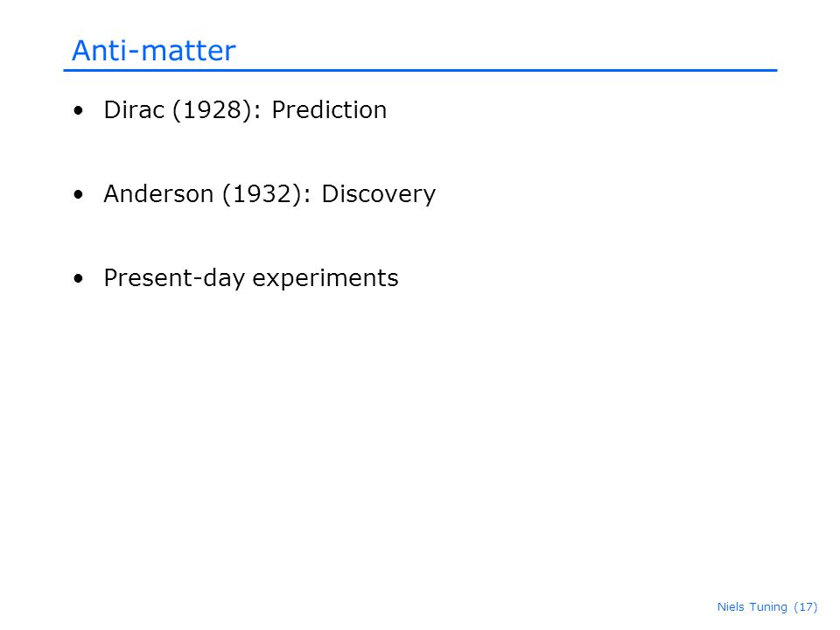Select the word "Prediction"
Screen dimensions: 840x630
point(329,110)
